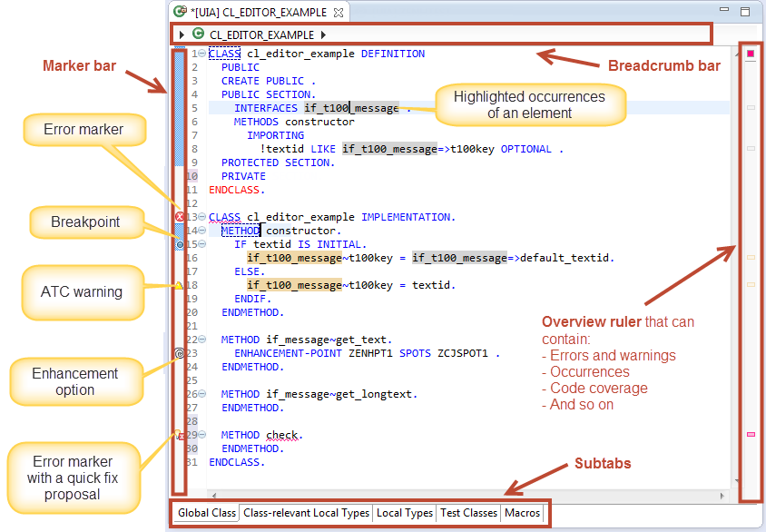Click the pink marker near the overview ruler bottom
This screenshot has height=532, width=766.
[749, 434]
